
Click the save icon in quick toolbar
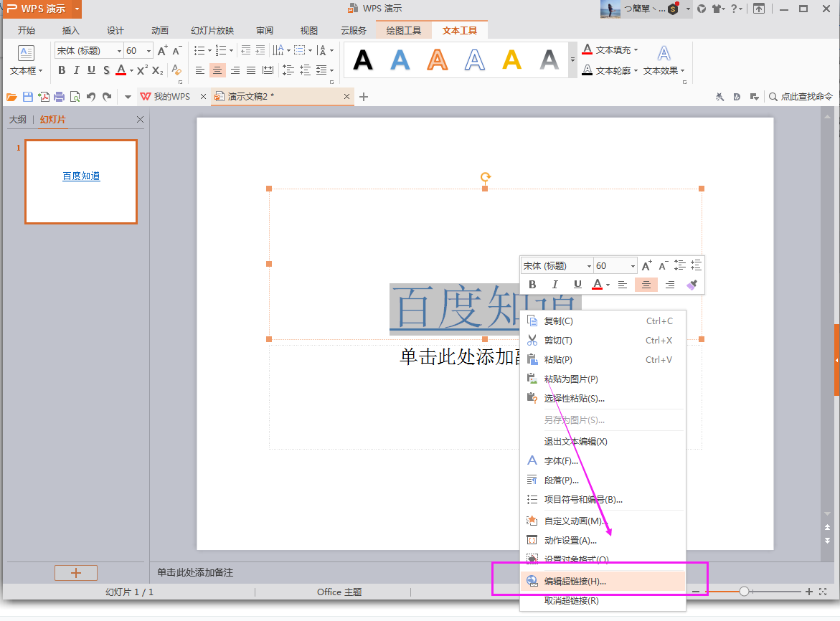tap(28, 97)
